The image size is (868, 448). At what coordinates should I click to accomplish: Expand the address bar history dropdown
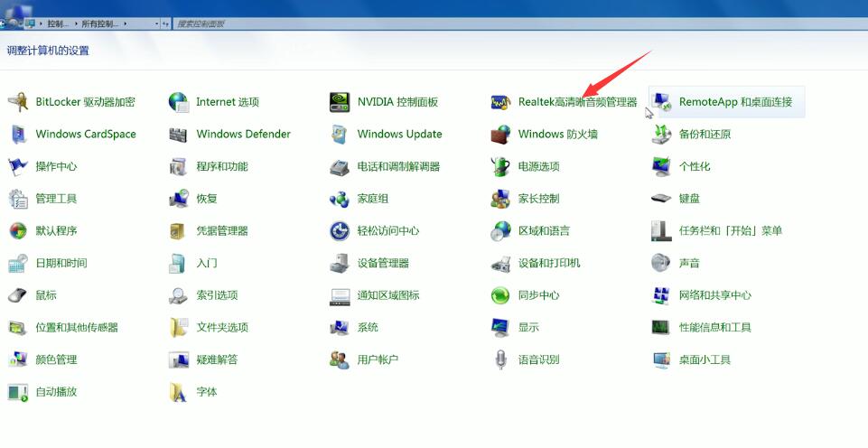(156, 23)
